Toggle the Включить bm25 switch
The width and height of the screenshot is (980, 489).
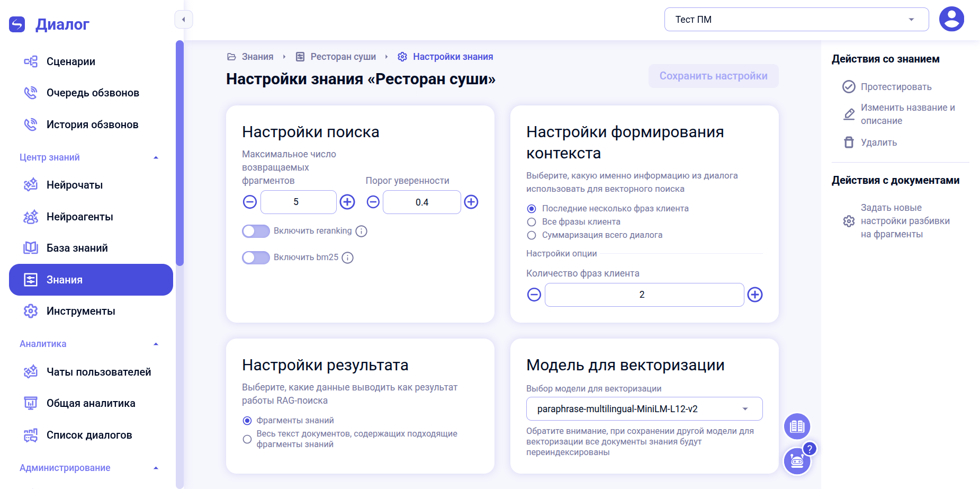tap(256, 257)
